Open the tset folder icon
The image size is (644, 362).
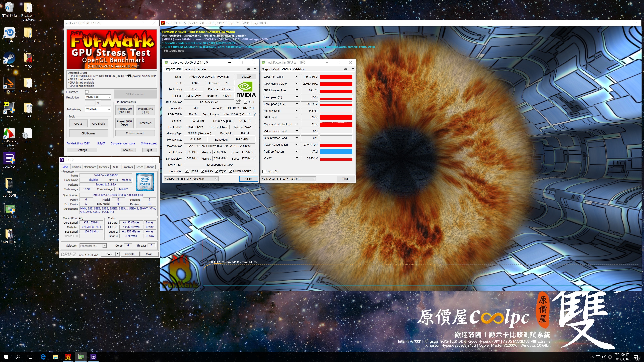28,110
